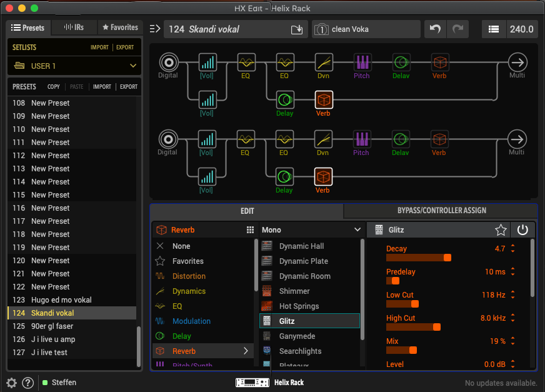
Task: Click the lower path Multi output block
Action: coord(517,139)
